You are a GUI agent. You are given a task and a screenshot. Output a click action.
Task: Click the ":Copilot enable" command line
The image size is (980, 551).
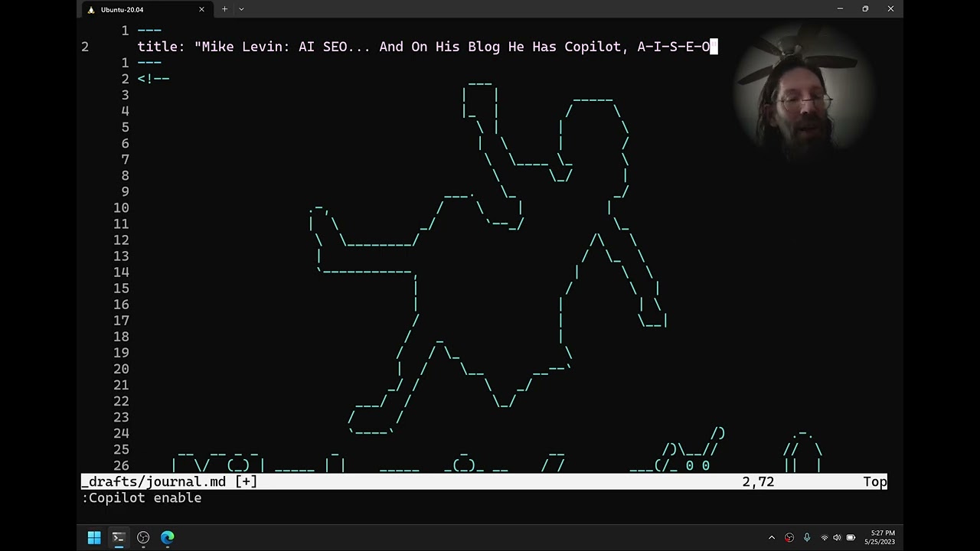coord(142,498)
